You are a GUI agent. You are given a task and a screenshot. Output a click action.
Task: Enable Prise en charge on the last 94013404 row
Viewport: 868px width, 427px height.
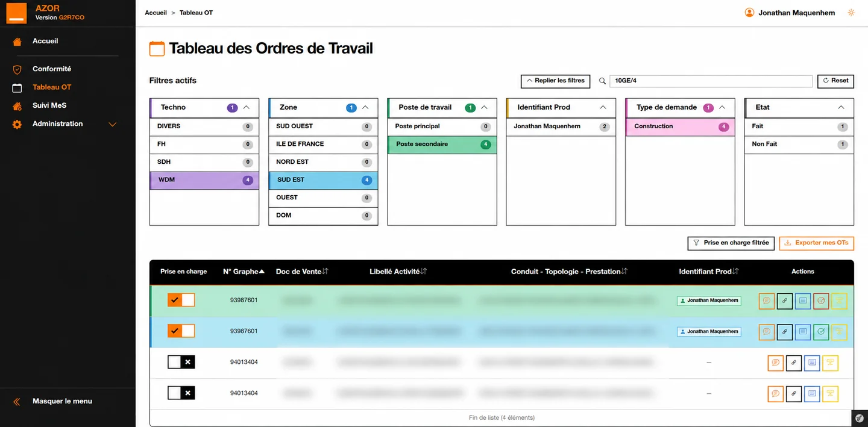(181, 393)
